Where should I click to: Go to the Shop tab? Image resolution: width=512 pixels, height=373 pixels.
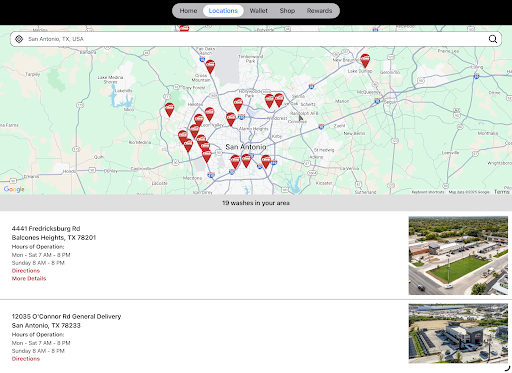coord(287,11)
